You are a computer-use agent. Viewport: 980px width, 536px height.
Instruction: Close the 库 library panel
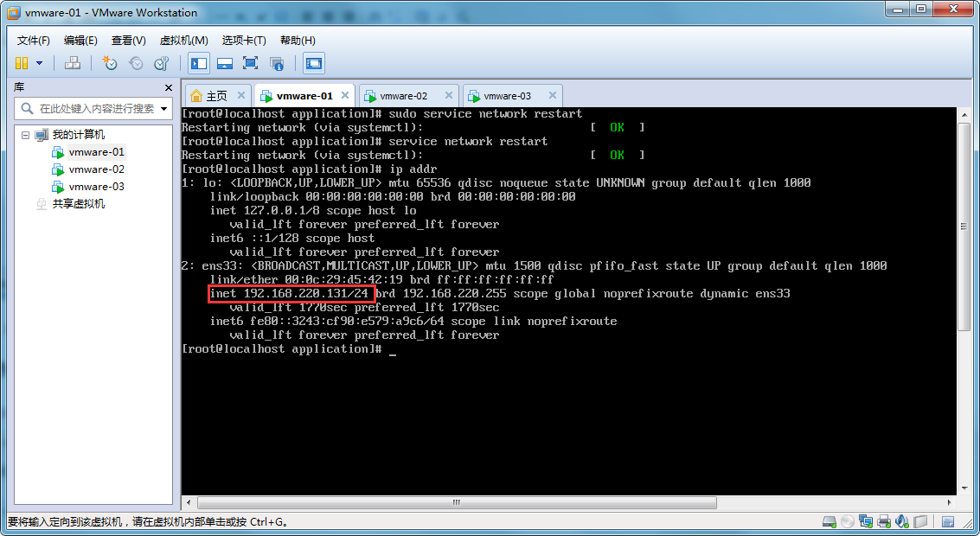coord(168,87)
